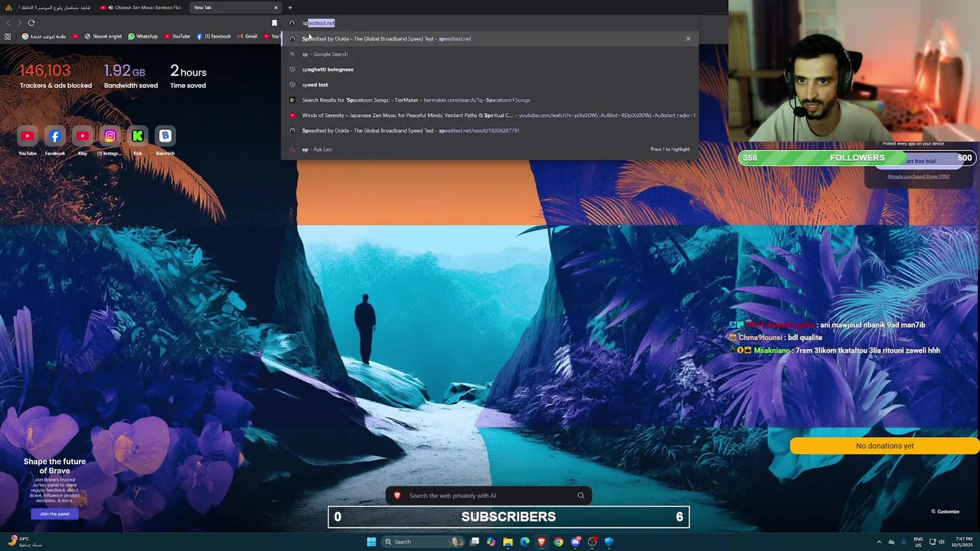Show hidden system tray icons chevron
This screenshot has width=980, height=551.
[879, 542]
